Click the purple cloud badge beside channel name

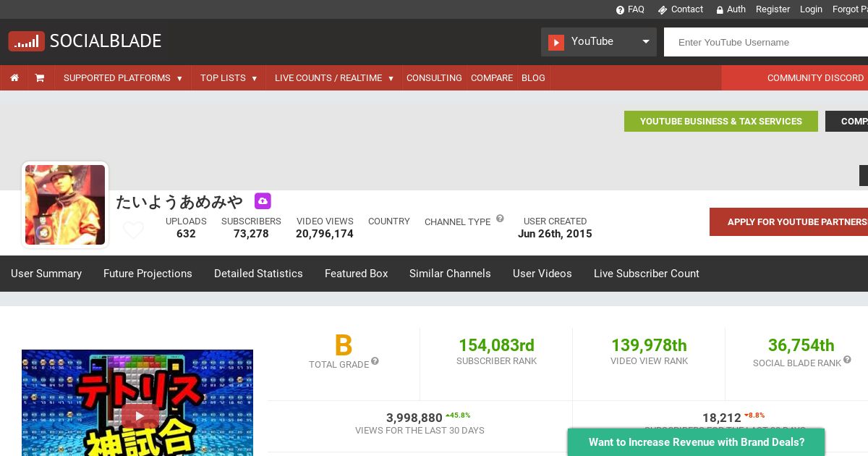coord(263,201)
